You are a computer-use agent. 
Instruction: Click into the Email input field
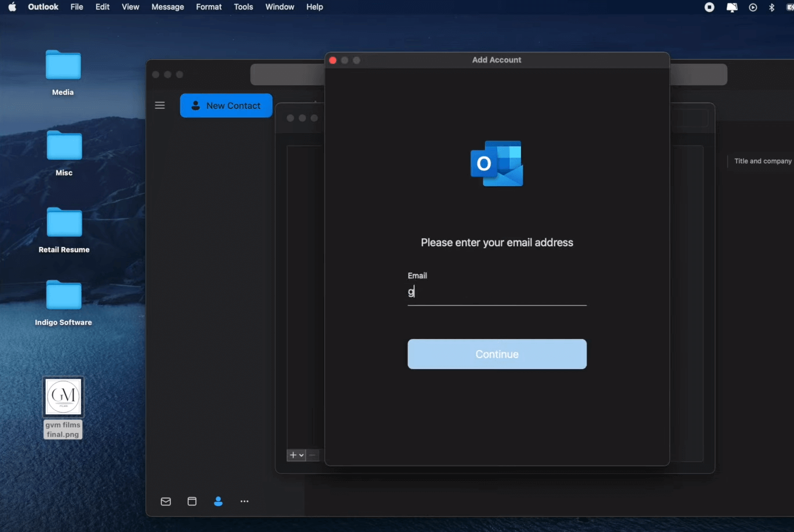(497, 292)
